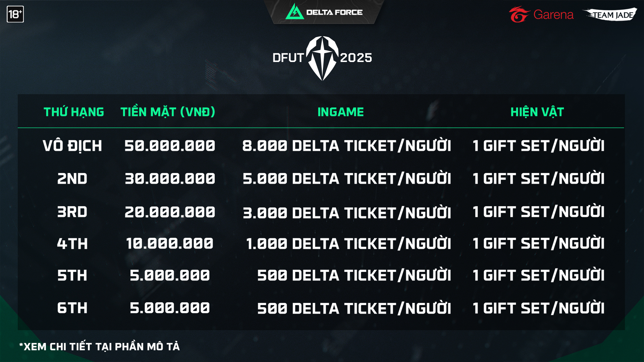Click the 2ND place row label
Image resolution: width=644 pixels, height=362 pixels.
coord(72,179)
